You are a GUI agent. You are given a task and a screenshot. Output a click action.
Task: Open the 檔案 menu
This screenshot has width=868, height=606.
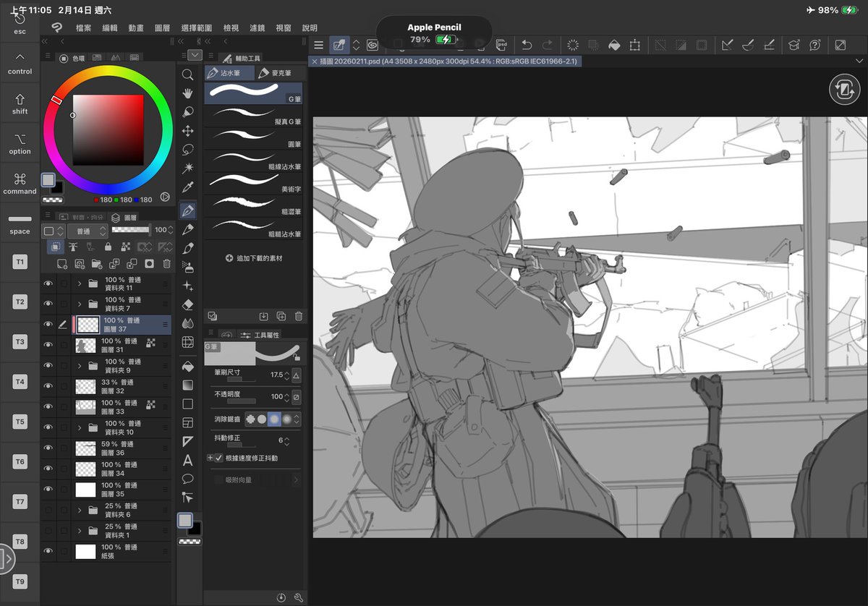[84, 28]
